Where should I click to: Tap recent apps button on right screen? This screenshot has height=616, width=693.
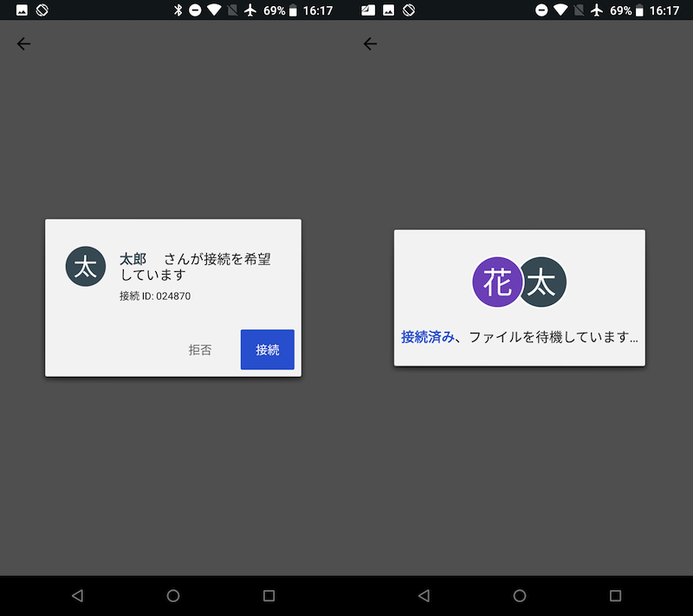click(x=615, y=596)
